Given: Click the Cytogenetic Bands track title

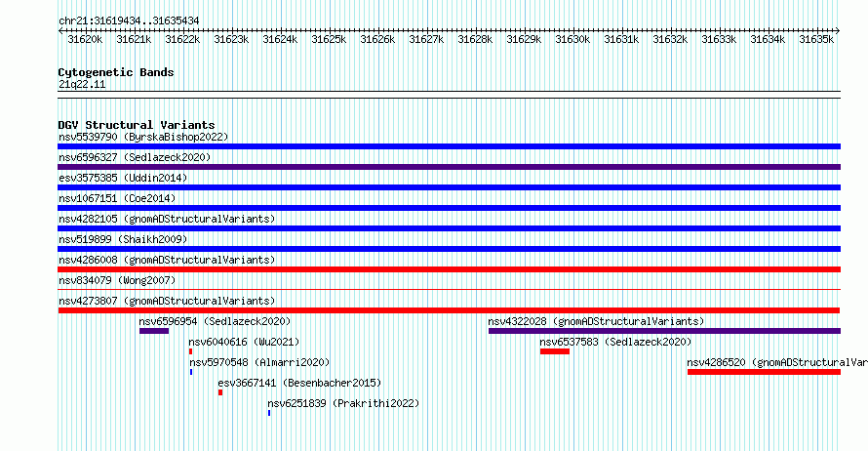Looking at the screenshot, I should (116, 72).
